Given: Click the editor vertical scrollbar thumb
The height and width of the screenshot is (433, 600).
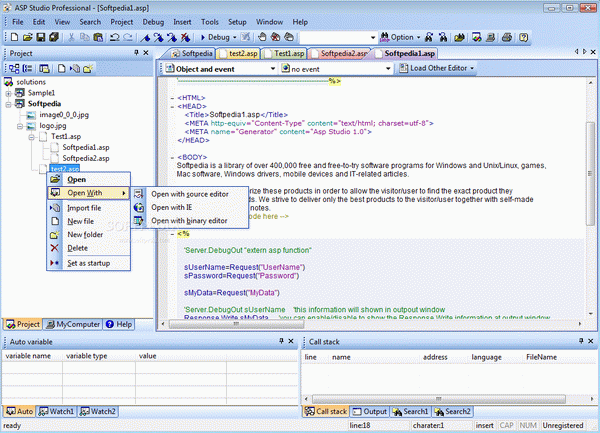Looking at the screenshot, I should pos(590,174).
